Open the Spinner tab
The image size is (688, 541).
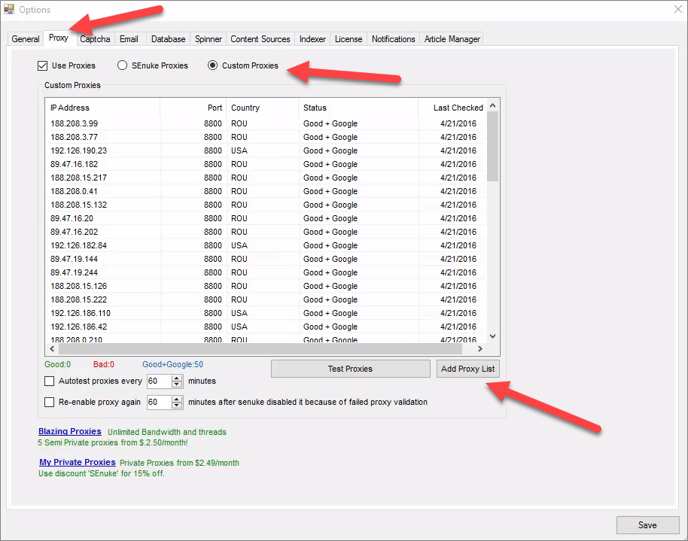pyautogui.click(x=208, y=39)
